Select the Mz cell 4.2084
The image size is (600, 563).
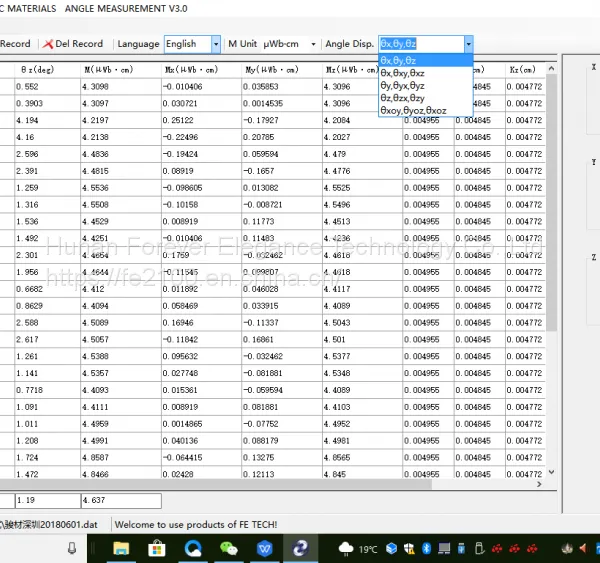point(362,121)
